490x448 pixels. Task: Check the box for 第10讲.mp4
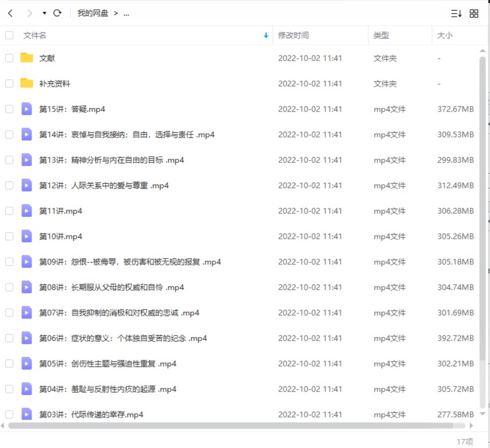pos(9,236)
